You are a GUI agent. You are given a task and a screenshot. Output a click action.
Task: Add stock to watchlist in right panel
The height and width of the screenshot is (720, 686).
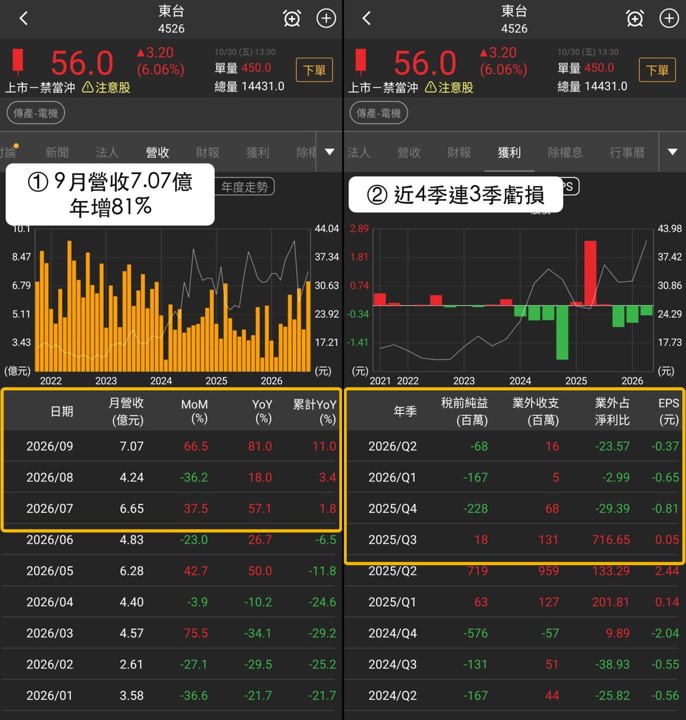click(669, 18)
